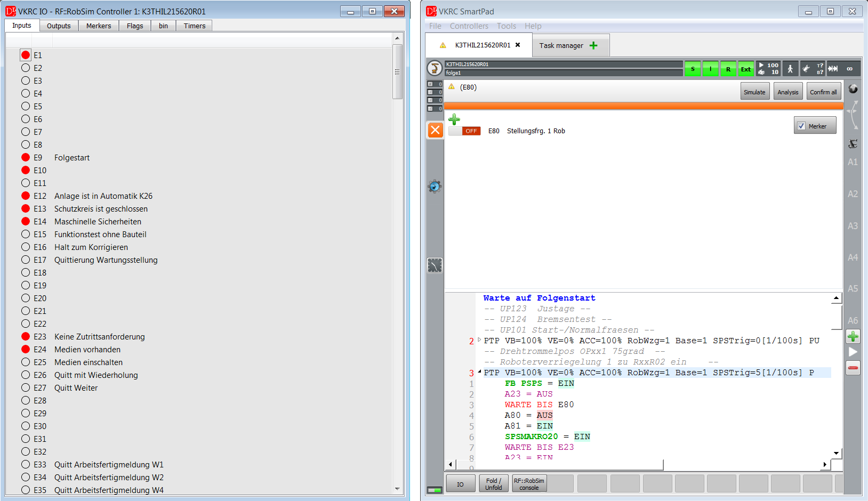Click the space mouse arrows icon on right bar

tap(853, 115)
